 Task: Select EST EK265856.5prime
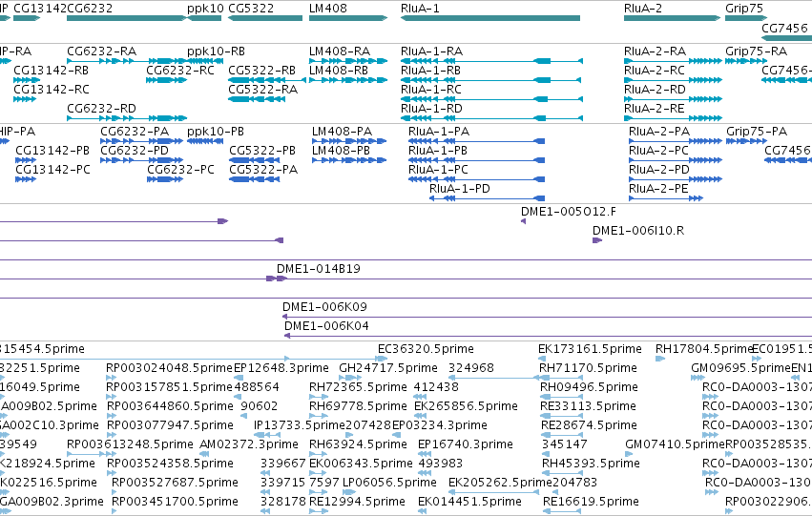pos(420,416)
